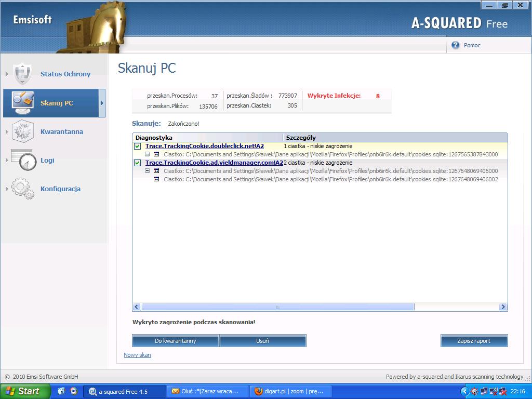Open the Kwarantanna section
The width and height of the screenshot is (532, 399).
[x=62, y=131]
